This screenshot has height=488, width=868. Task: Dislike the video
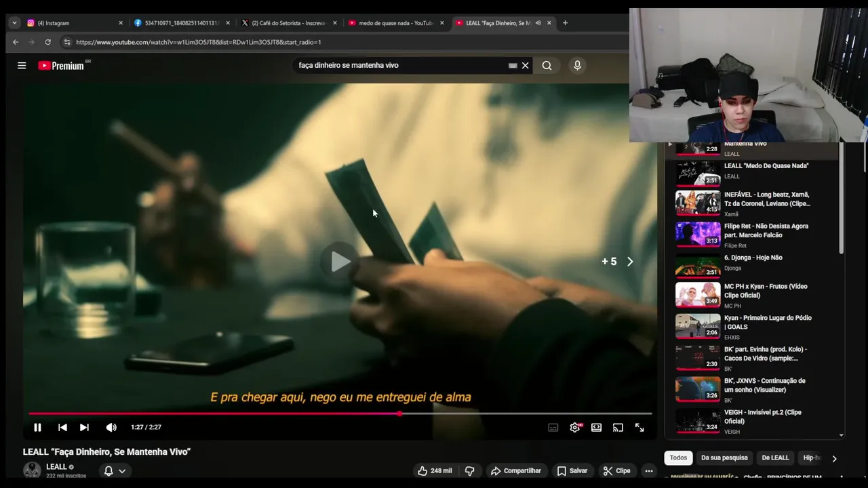click(x=469, y=471)
